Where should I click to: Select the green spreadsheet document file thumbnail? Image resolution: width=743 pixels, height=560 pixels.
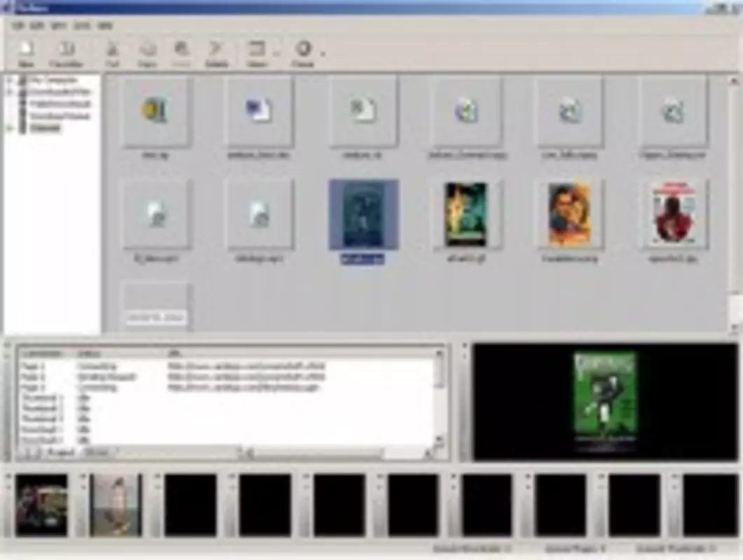[x=363, y=112]
